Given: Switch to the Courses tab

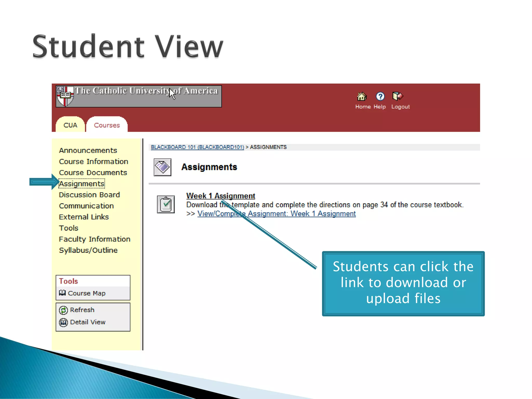Looking at the screenshot, I should tap(107, 125).
